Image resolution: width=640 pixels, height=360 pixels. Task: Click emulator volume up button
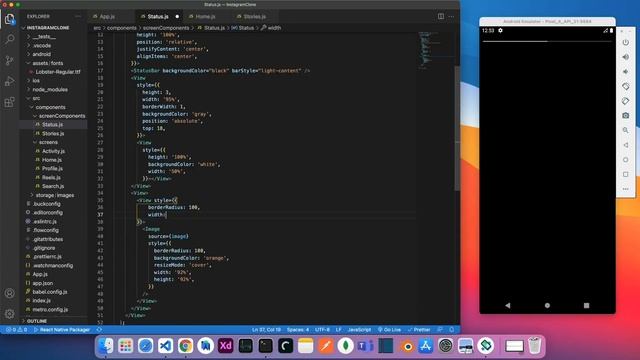625,57
